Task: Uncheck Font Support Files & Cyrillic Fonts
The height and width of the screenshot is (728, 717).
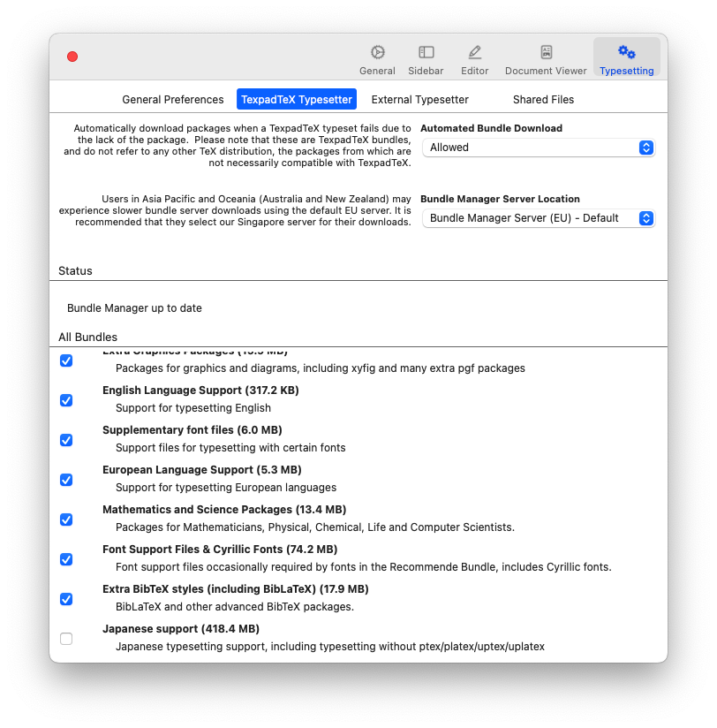Action: click(x=66, y=559)
